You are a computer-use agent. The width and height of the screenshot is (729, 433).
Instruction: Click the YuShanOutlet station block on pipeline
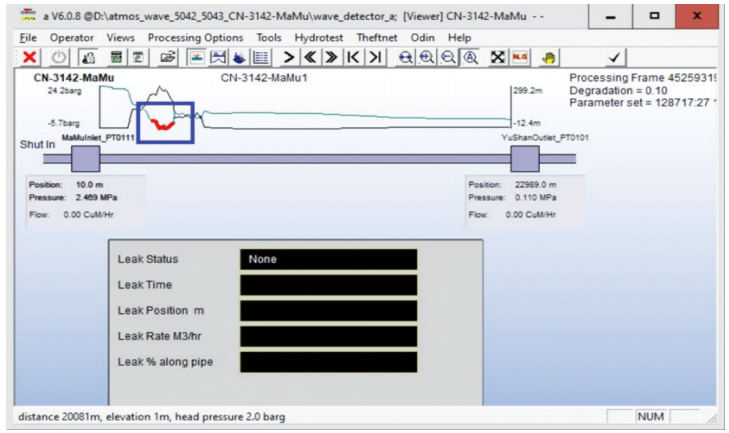[x=525, y=158]
